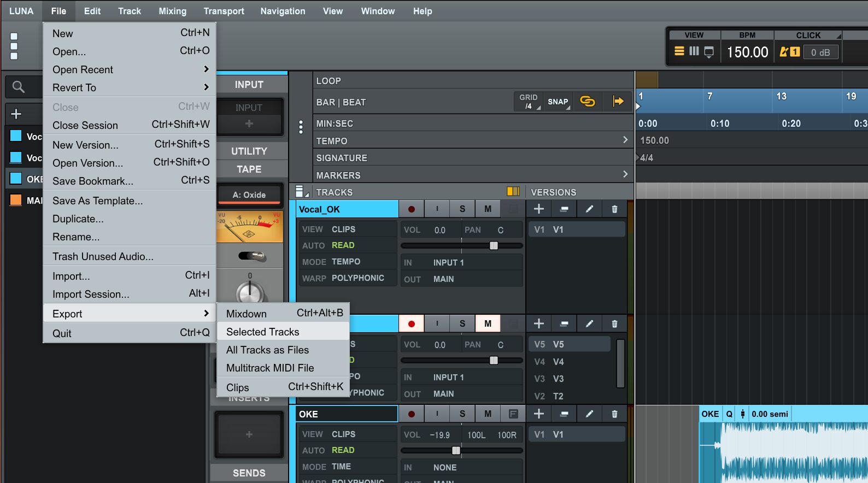Click pencil icon on OKE track versions
The image size is (868, 483).
589,414
